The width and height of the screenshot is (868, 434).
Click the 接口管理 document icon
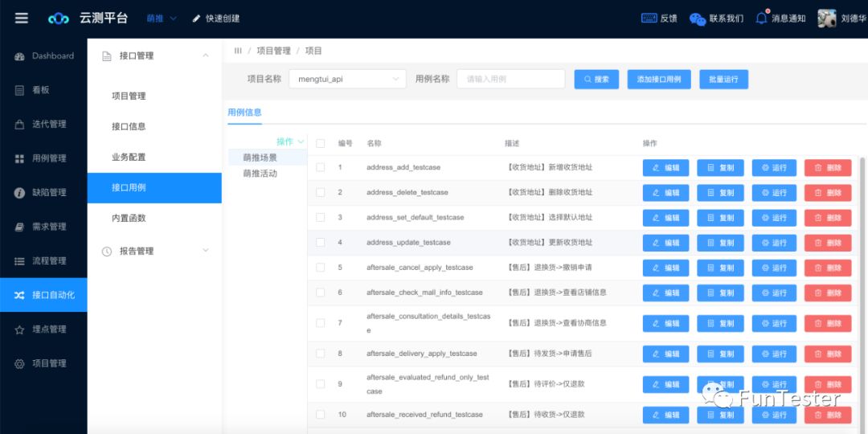coord(106,56)
